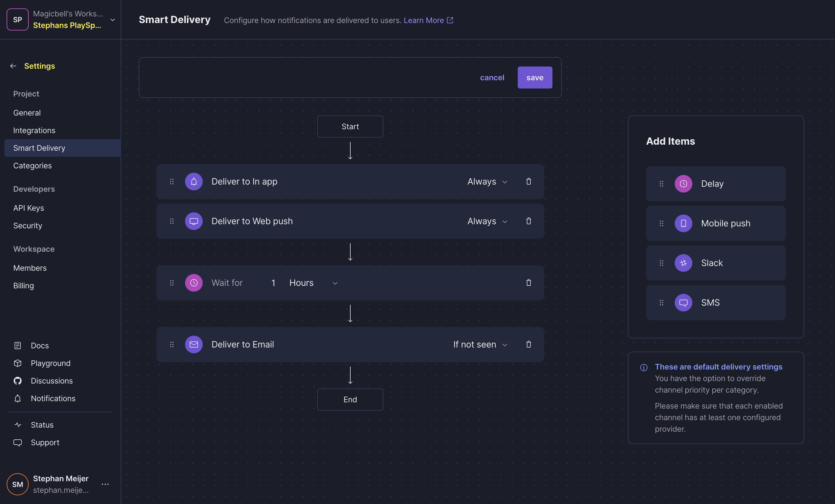835x504 pixels.
Task: Delete the Deliver to Email step
Action: (529, 345)
